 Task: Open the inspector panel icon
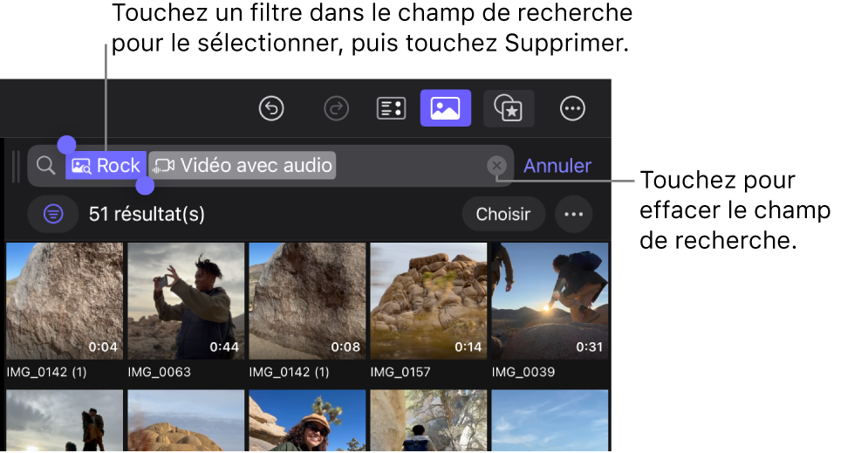coord(392,108)
